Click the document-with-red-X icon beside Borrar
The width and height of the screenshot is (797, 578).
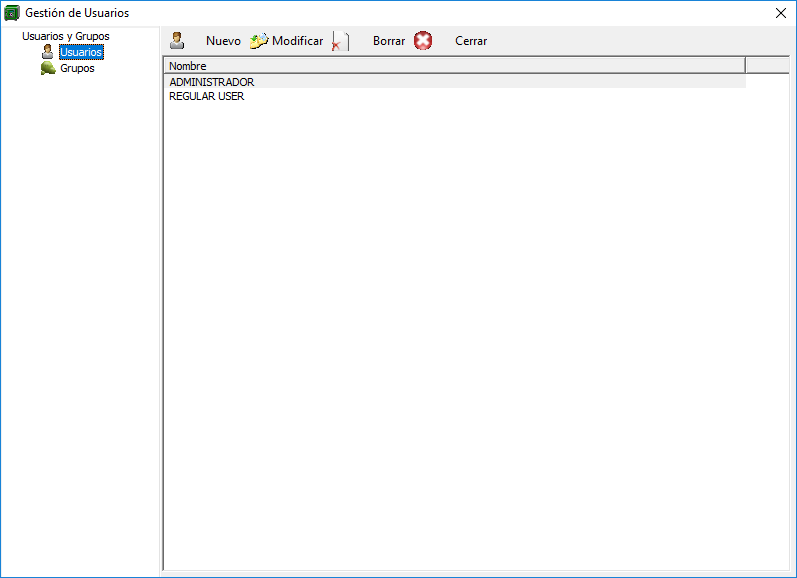pyautogui.click(x=340, y=41)
